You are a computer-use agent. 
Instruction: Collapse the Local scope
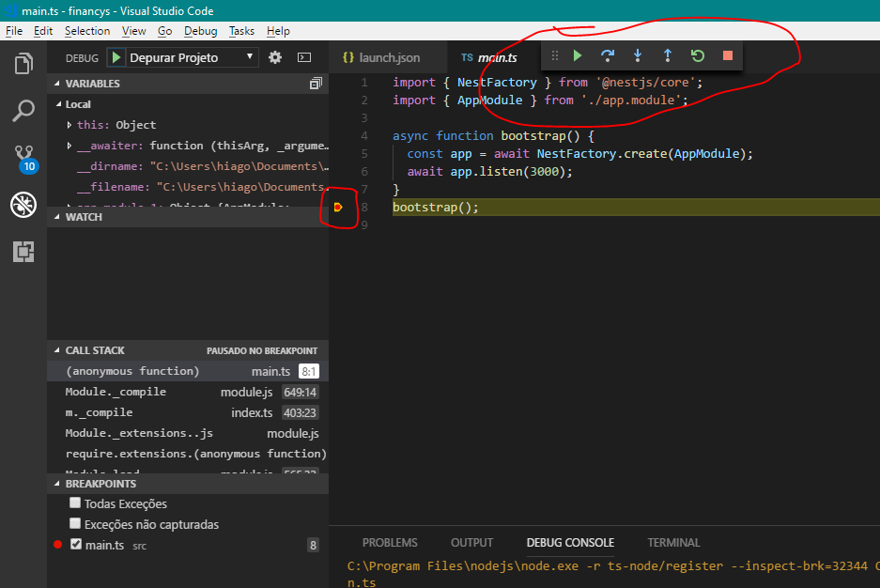pos(77,104)
